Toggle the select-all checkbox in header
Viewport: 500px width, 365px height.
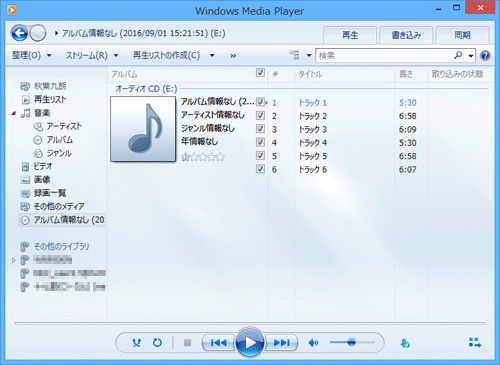pos(260,73)
